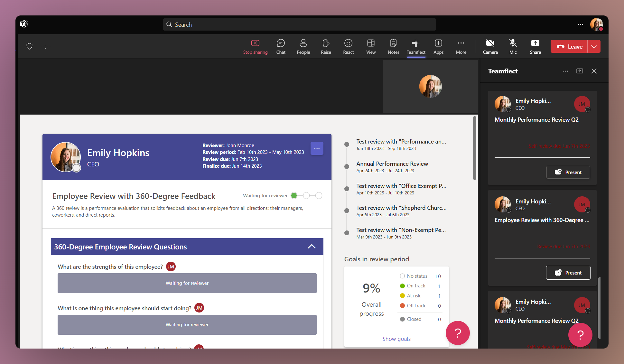
Task: Raise your hand
Action: click(x=326, y=46)
